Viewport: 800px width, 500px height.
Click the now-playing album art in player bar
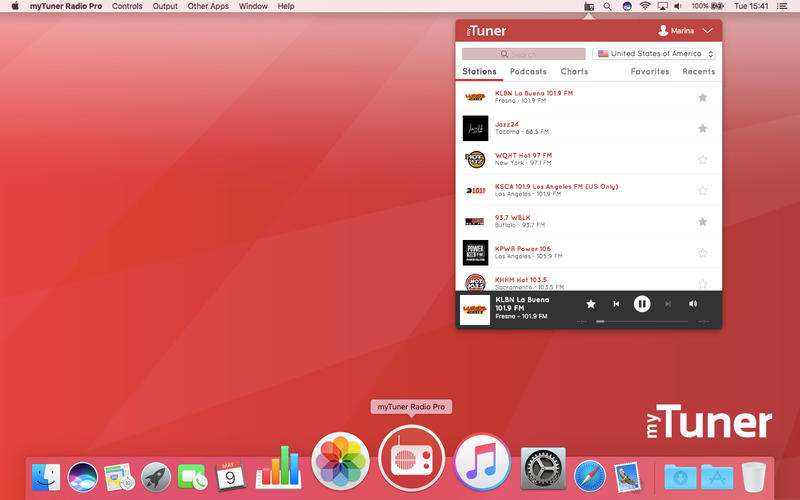[x=475, y=310]
